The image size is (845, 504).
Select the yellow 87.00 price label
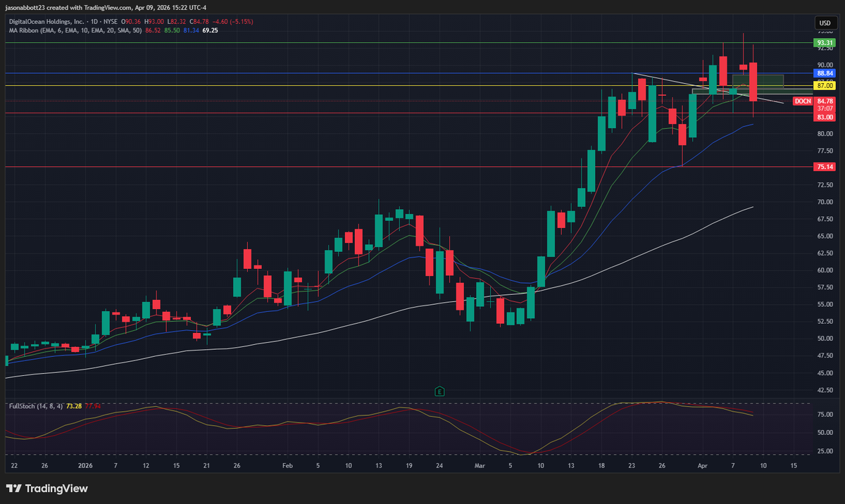coord(823,85)
